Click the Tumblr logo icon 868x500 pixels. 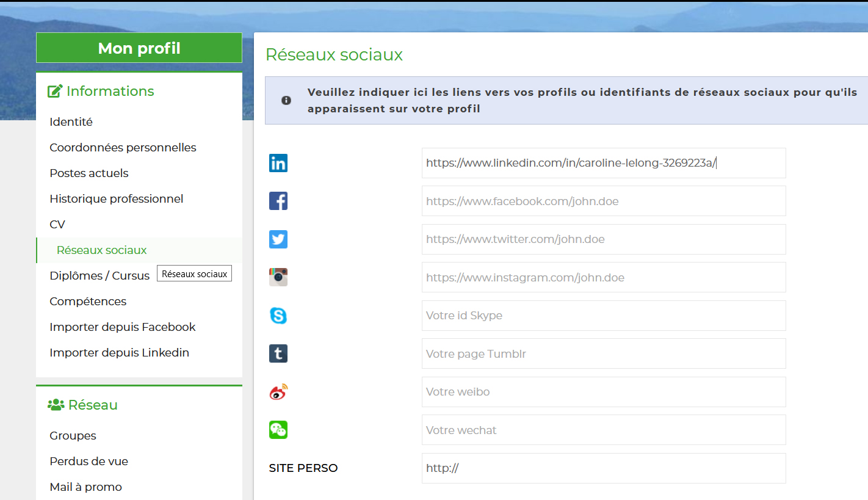[x=278, y=353]
